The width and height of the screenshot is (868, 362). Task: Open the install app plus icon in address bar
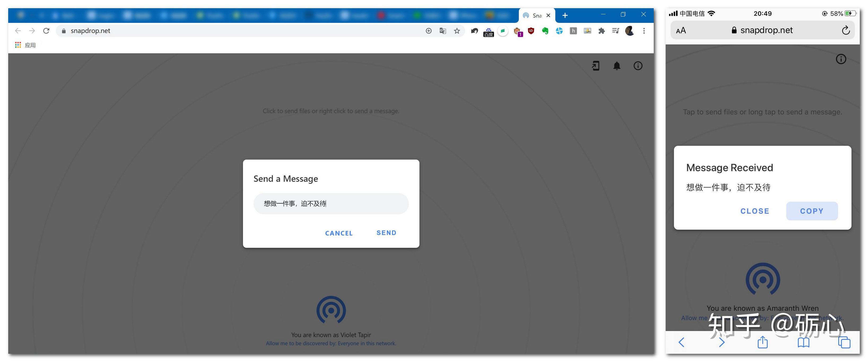(429, 31)
